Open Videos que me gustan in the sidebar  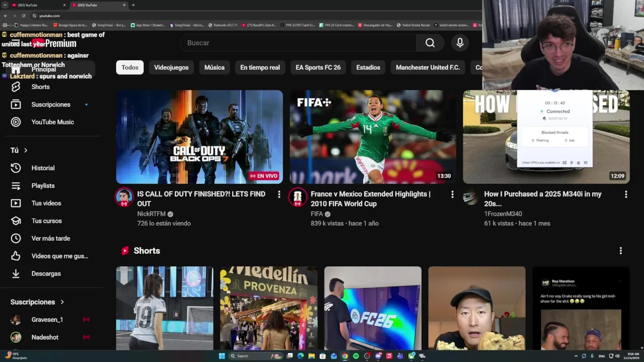[x=59, y=256]
